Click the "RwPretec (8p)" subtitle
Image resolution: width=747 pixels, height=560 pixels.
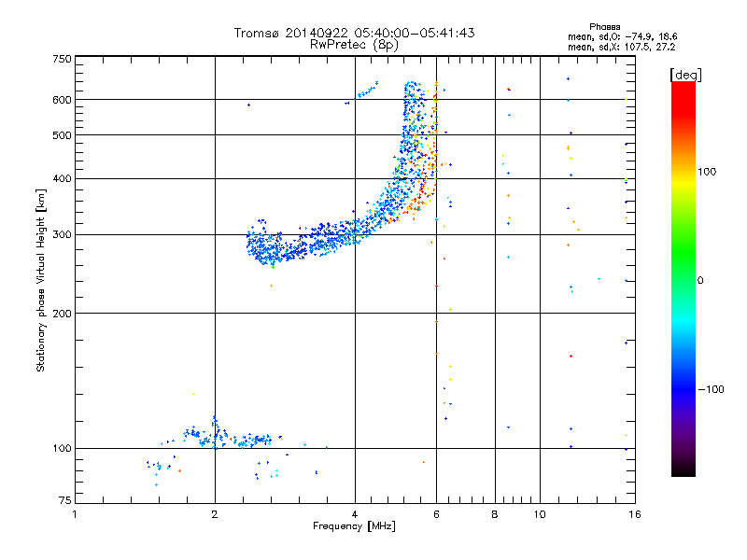tap(354, 45)
